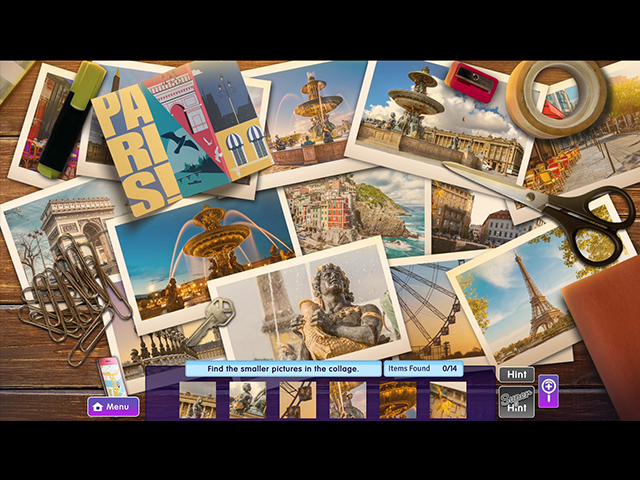Click the purple Menu button
Image resolution: width=640 pixels, height=480 pixels.
click(112, 406)
